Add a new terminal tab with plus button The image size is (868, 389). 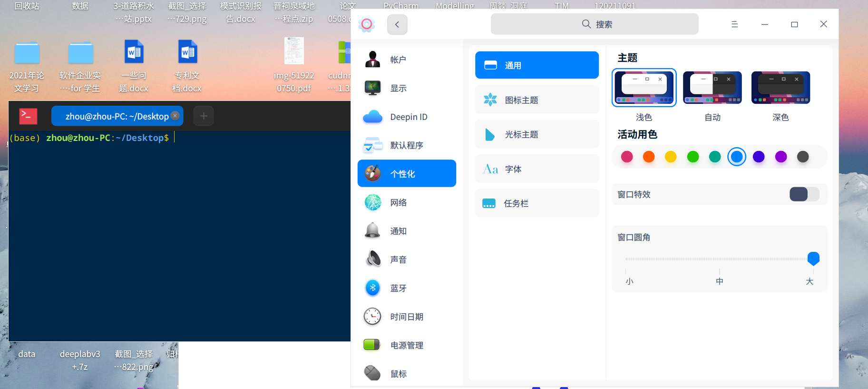point(204,116)
